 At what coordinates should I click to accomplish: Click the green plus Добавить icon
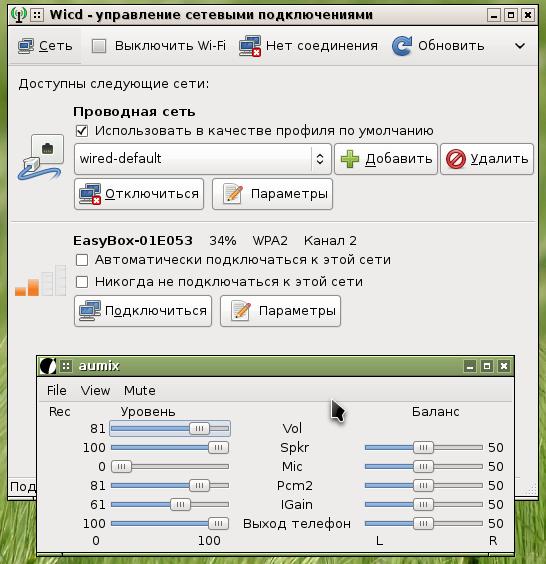pyautogui.click(x=350, y=159)
